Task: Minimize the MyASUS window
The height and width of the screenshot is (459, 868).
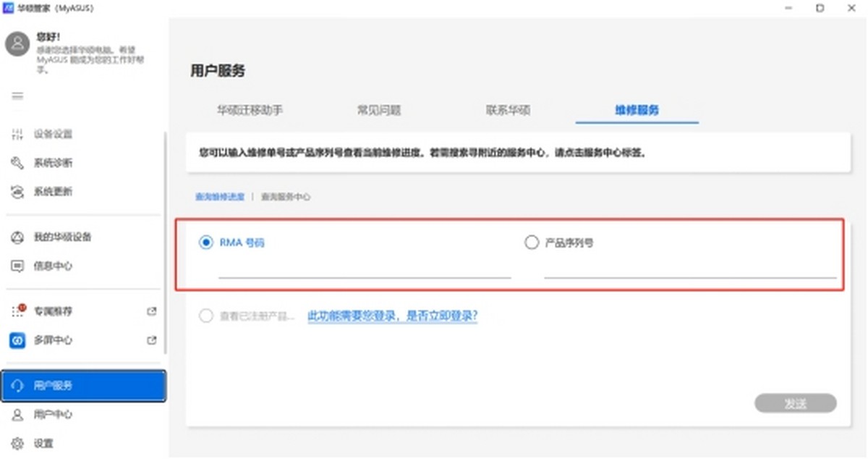Action: 788,8
